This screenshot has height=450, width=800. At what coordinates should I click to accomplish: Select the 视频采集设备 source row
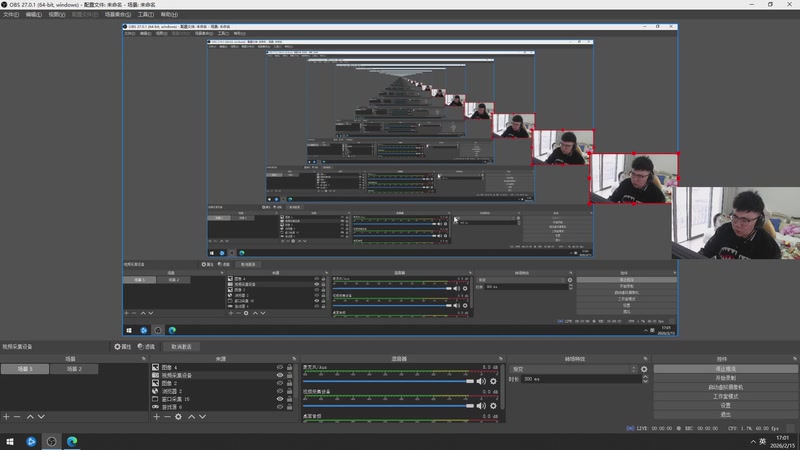point(222,375)
